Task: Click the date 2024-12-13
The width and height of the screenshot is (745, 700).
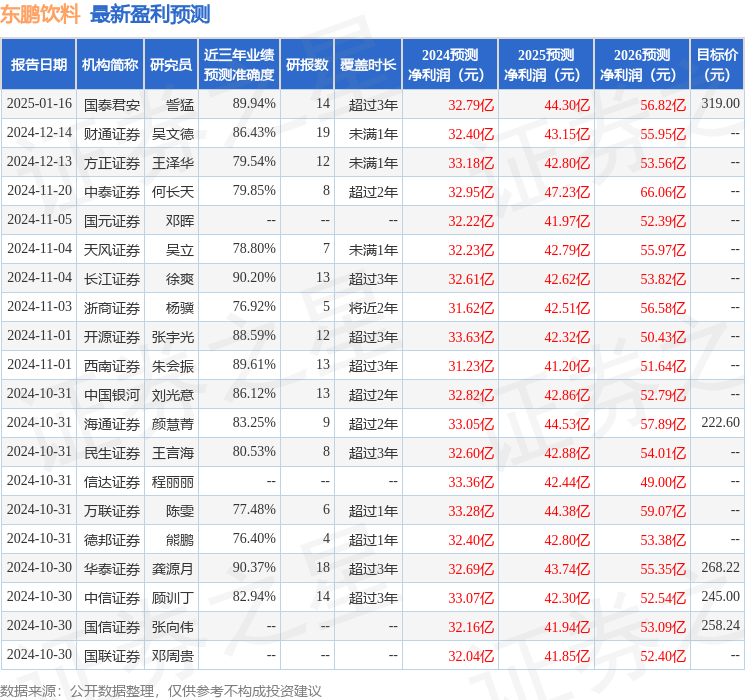Action: coord(39,162)
